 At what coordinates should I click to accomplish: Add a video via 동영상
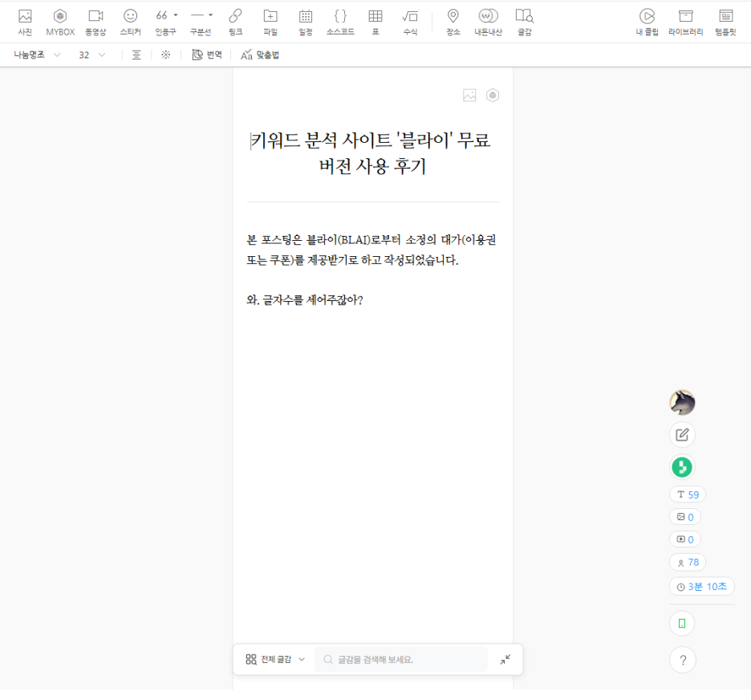(x=95, y=22)
